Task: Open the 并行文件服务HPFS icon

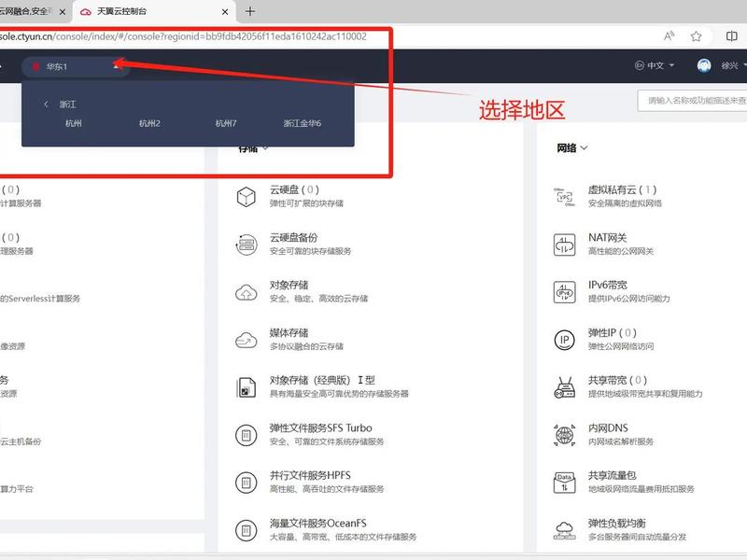Action: pyautogui.click(x=246, y=483)
